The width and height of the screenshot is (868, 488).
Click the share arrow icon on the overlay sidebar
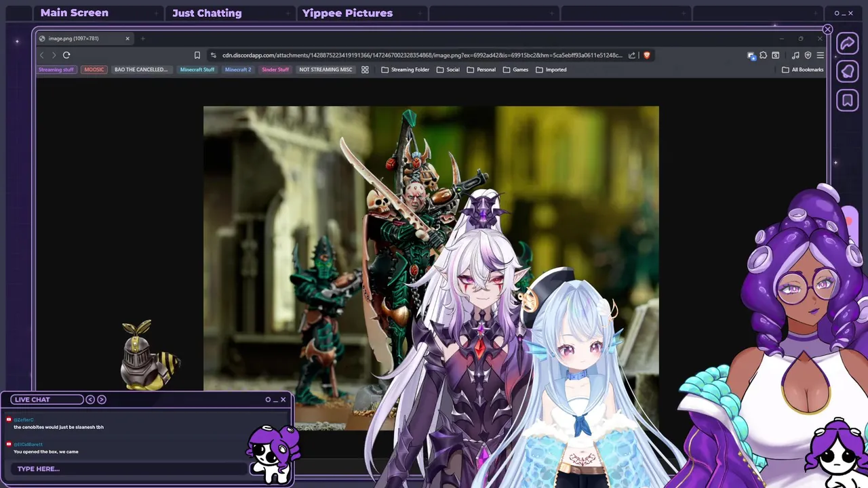(848, 43)
